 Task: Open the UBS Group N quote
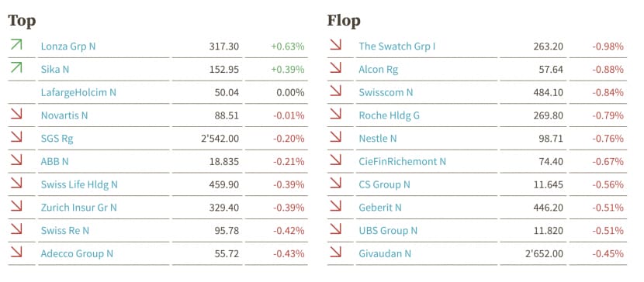(388, 231)
